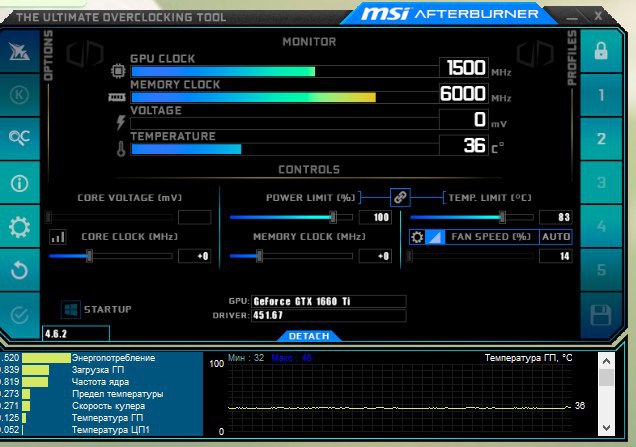Screen dimensions: 636x447
Task: Toggle the profile lock padlock icon
Action: click(x=601, y=52)
